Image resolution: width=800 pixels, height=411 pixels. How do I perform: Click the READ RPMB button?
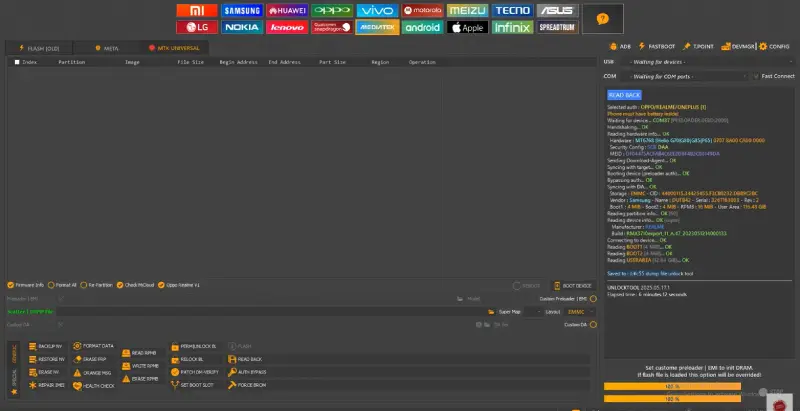(x=139, y=353)
